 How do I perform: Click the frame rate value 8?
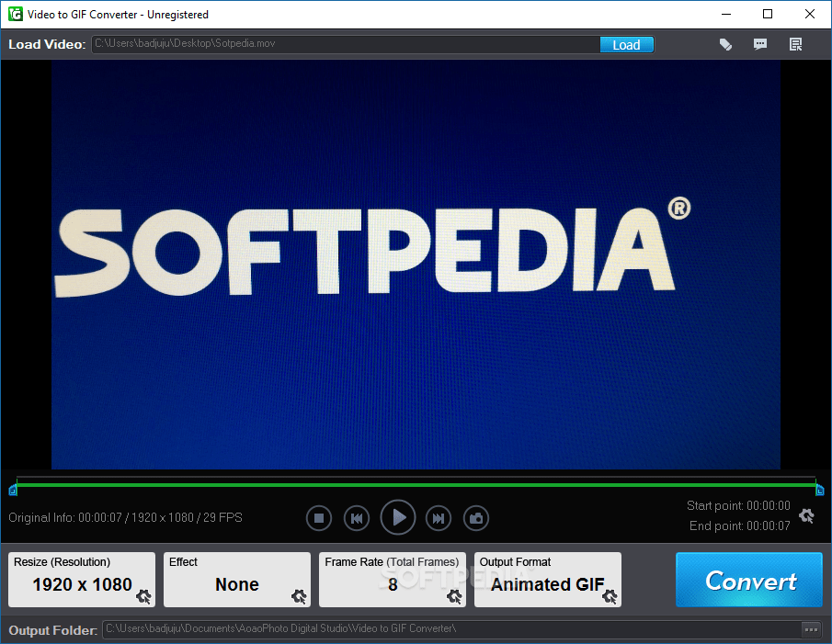point(393,584)
